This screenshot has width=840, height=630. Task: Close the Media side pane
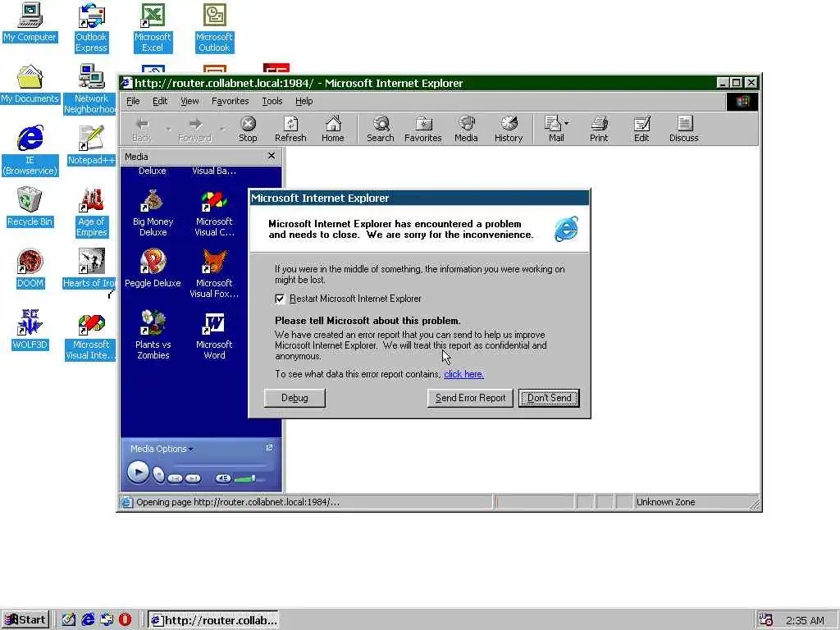(272, 156)
